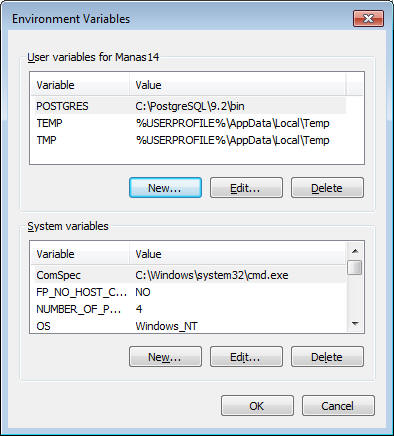
Task: Sort system variables by Variable header
Action: point(80,254)
